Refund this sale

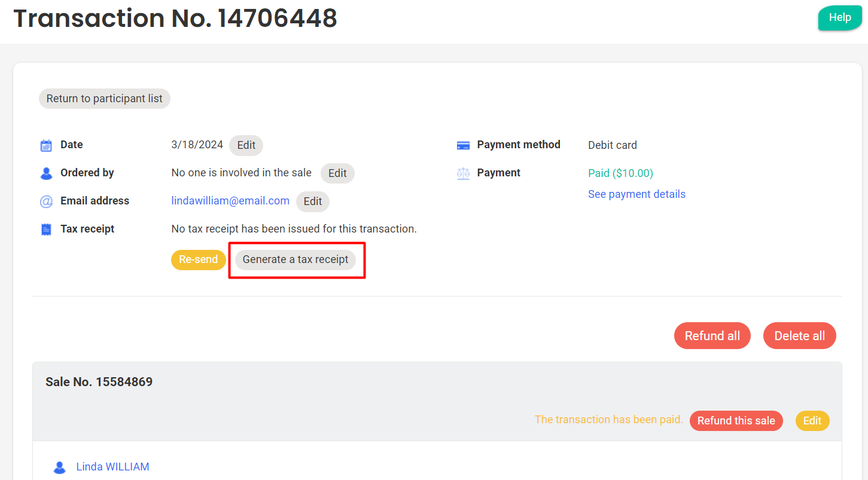click(736, 421)
